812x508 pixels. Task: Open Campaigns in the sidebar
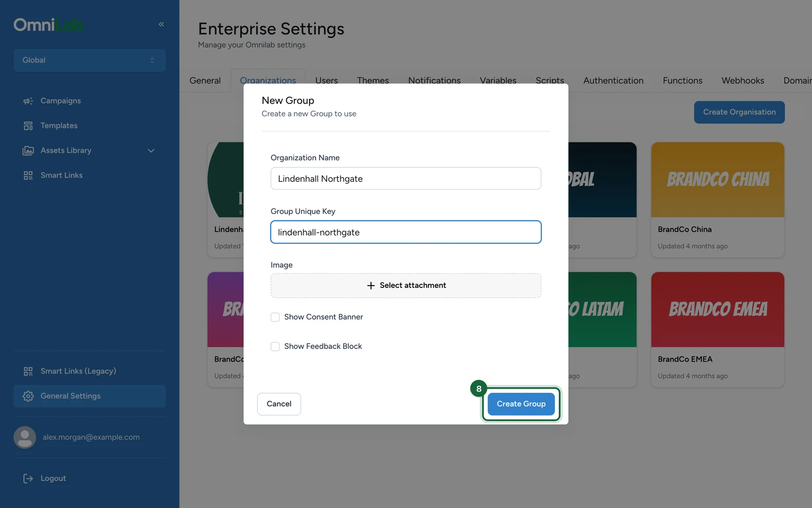[89, 101]
